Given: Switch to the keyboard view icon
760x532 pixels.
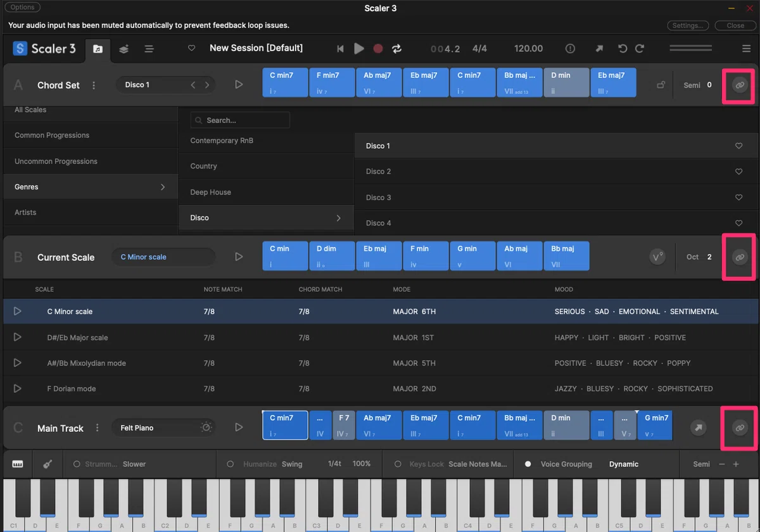Looking at the screenshot, I should [x=18, y=464].
